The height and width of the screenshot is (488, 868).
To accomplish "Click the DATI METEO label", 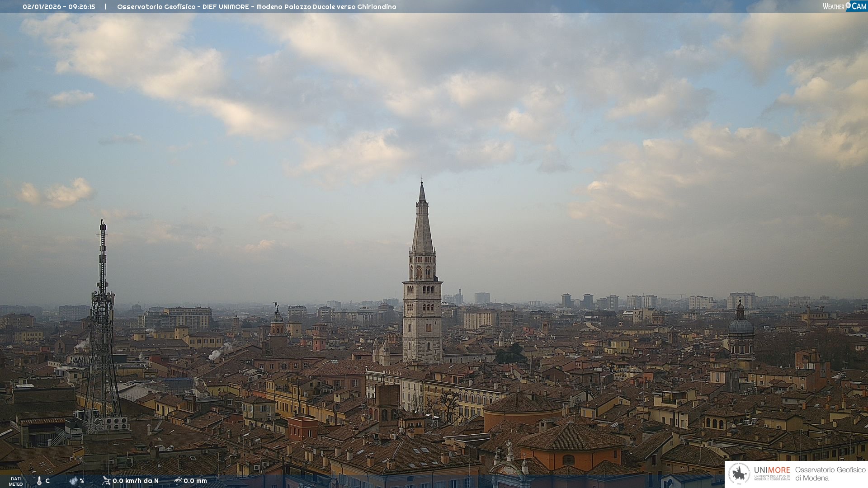I will 16,481.
